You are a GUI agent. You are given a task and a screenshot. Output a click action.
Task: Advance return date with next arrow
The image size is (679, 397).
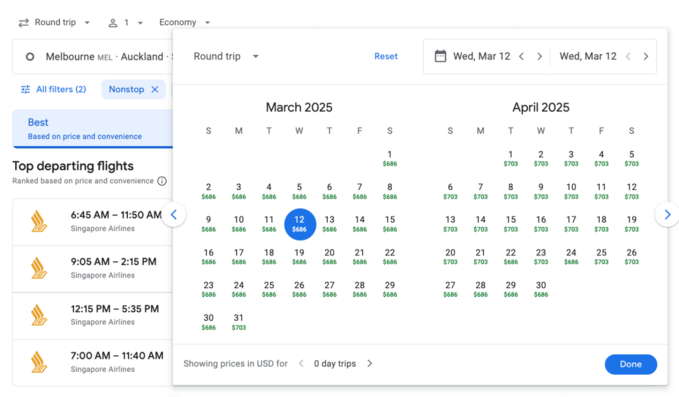646,56
